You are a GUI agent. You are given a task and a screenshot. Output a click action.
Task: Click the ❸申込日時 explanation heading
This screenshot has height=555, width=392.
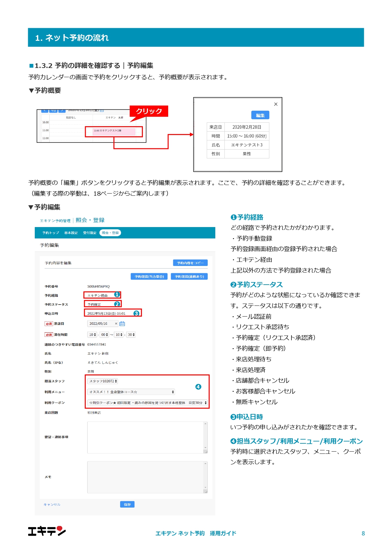coord(247,417)
